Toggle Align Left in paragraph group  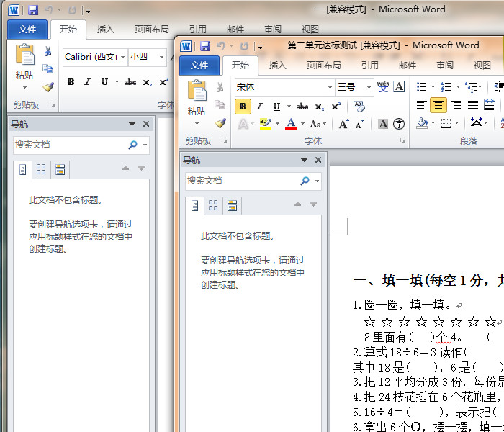click(421, 105)
